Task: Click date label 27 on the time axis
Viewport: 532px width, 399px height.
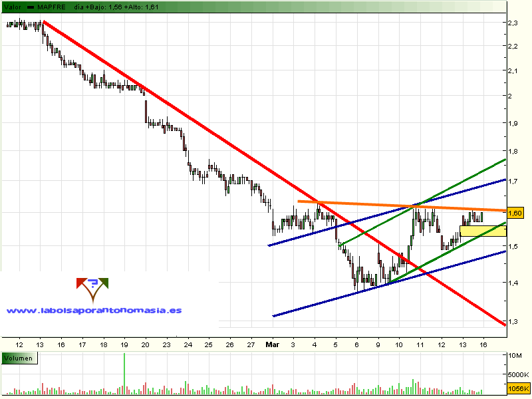Action: (251, 344)
